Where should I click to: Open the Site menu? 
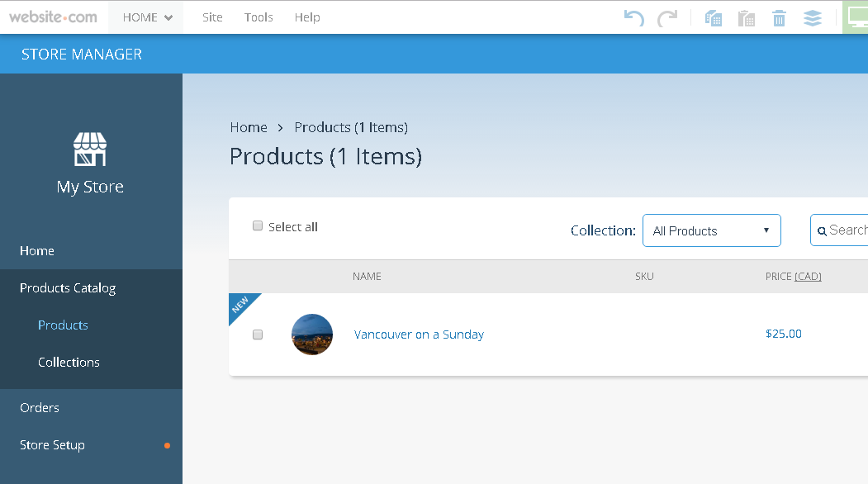212,17
